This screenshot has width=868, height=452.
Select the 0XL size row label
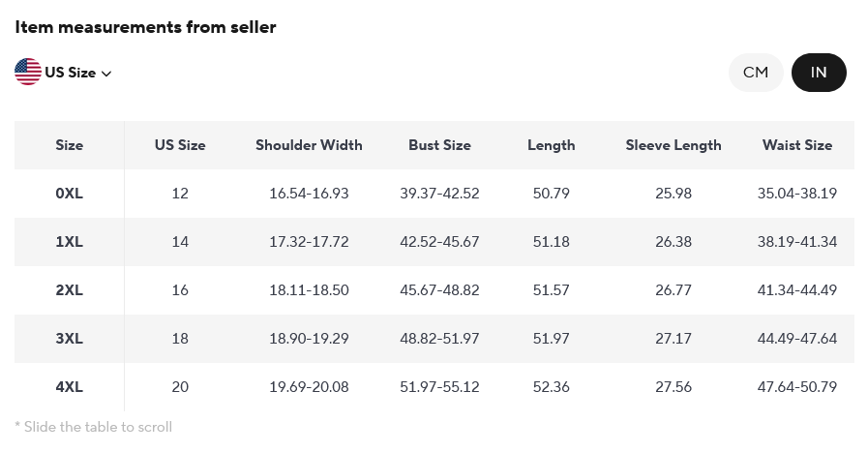click(70, 194)
